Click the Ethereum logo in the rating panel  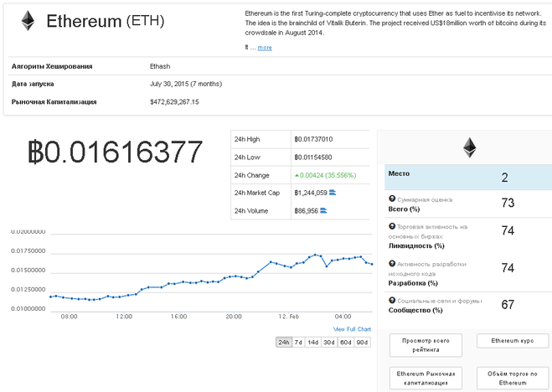tap(468, 147)
